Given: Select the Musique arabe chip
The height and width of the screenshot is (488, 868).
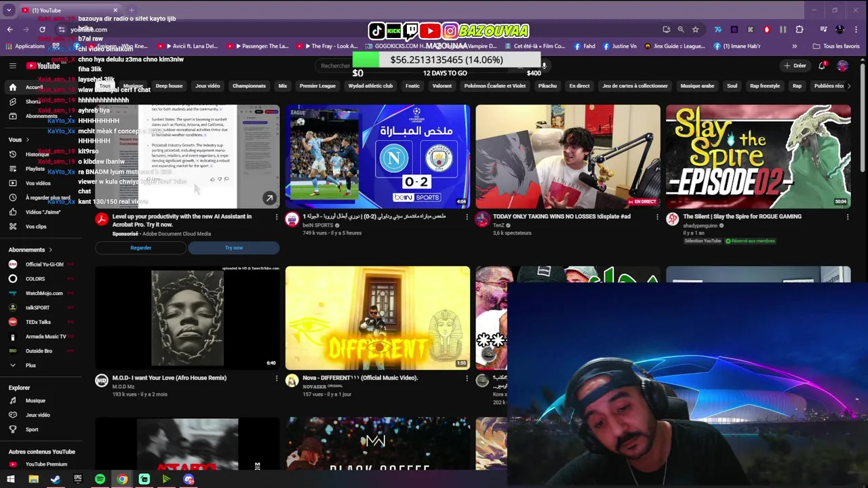Looking at the screenshot, I should click(x=697, y=86).
